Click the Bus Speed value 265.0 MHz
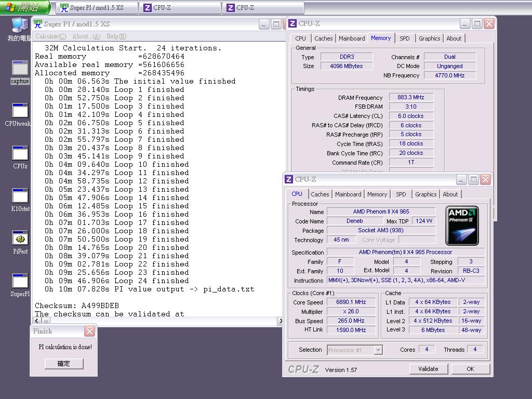This screenshot has width=532, height=399. pos(351,321)
